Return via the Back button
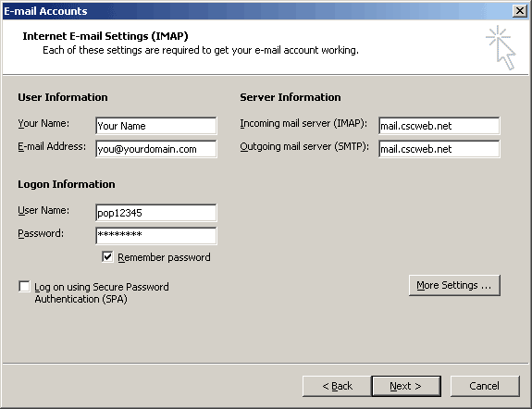 pyautogui.click(x=337, y=386)
